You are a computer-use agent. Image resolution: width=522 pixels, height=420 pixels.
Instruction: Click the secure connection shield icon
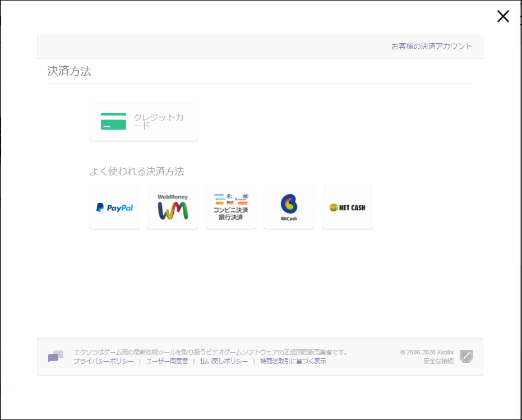click(x=466, y=357)
